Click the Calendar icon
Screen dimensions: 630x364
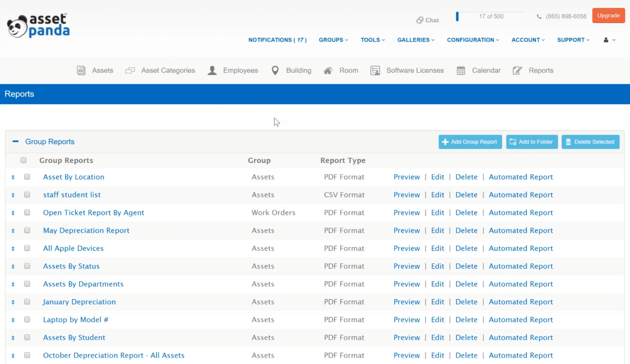[461, 70]
